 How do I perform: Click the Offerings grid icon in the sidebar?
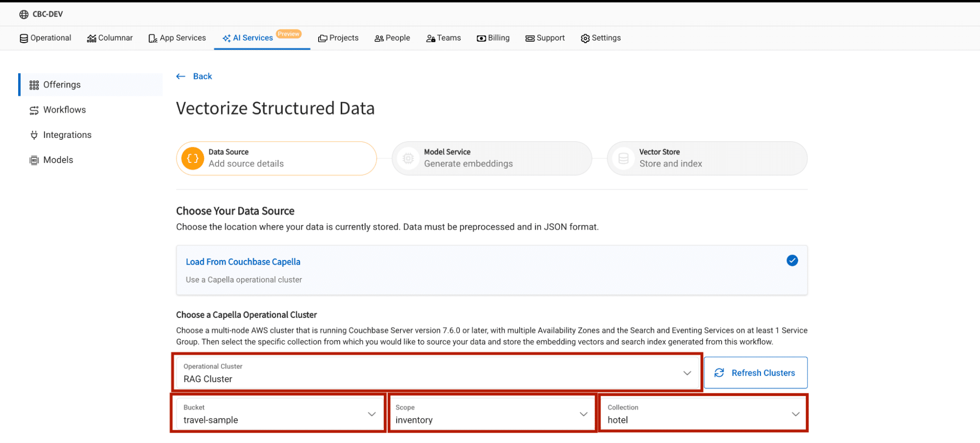tap(34, 85)
